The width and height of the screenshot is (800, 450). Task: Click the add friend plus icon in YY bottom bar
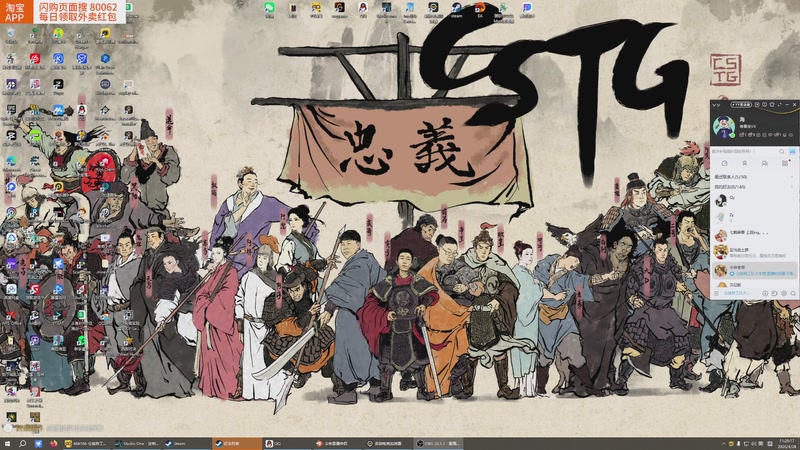pyautogui.click(x=765, y=293)
